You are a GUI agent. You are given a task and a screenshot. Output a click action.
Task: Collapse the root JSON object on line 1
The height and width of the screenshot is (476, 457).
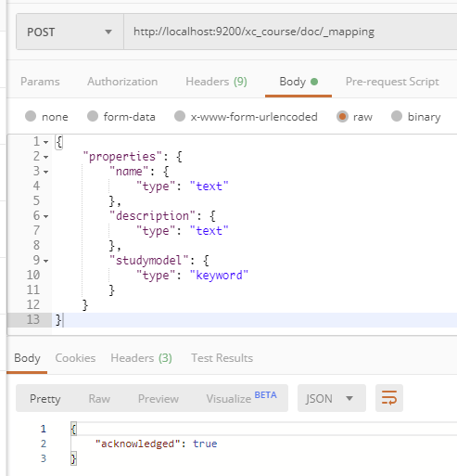coord(46,142)
